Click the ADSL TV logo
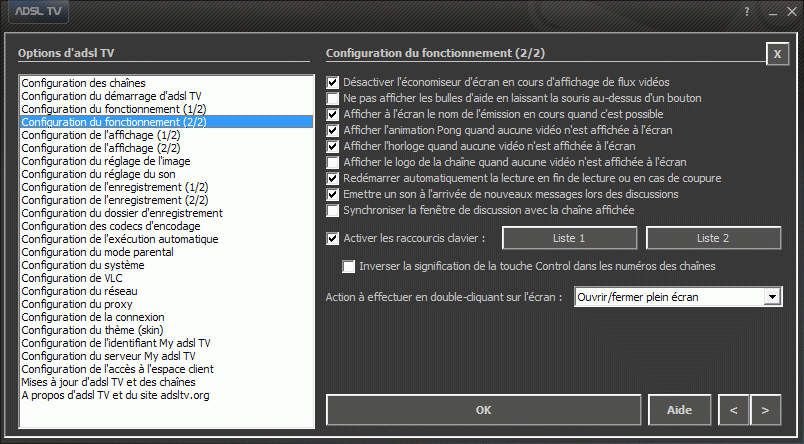This screenshot has height=444, width=804. (38, 11)
